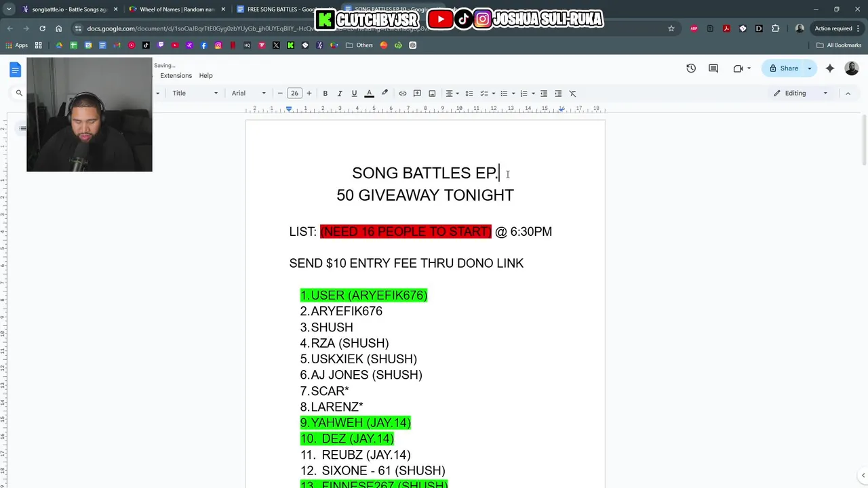This screenshot has height=488, width=868.
Task: Open the comments history icon
Action: pyautogui.click(x=713, y=68)
